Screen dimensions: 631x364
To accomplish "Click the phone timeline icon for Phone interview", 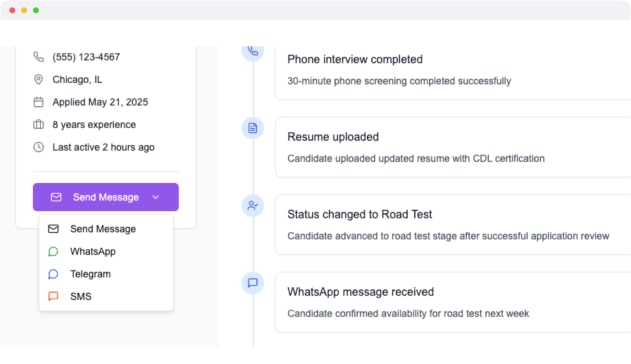I will [253, 51].
